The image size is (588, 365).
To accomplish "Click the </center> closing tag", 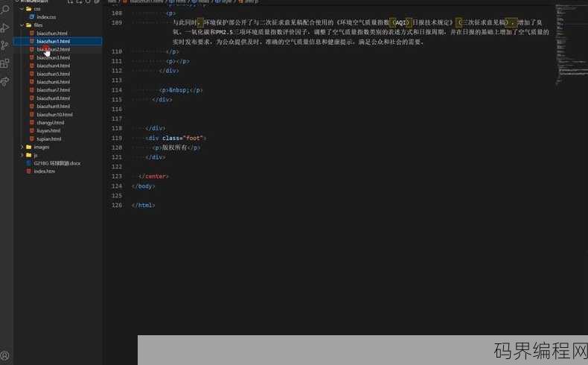I will pos(154,177).
